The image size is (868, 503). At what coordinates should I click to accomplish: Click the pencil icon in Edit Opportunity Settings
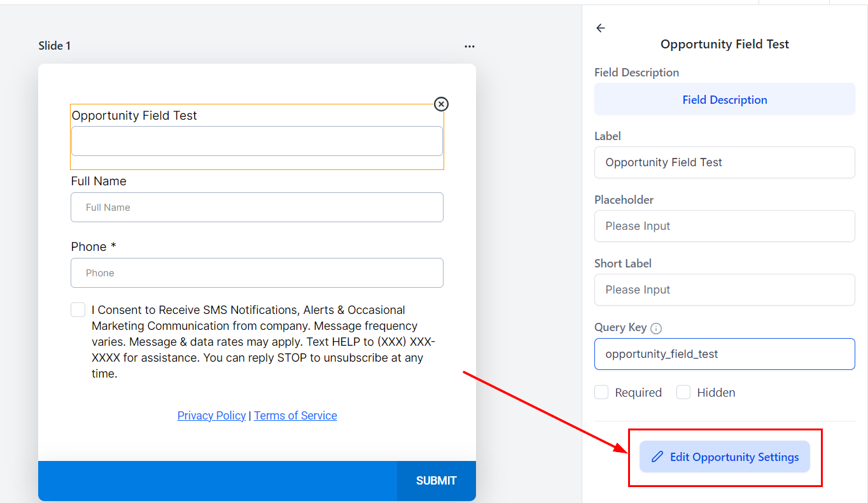657,457
